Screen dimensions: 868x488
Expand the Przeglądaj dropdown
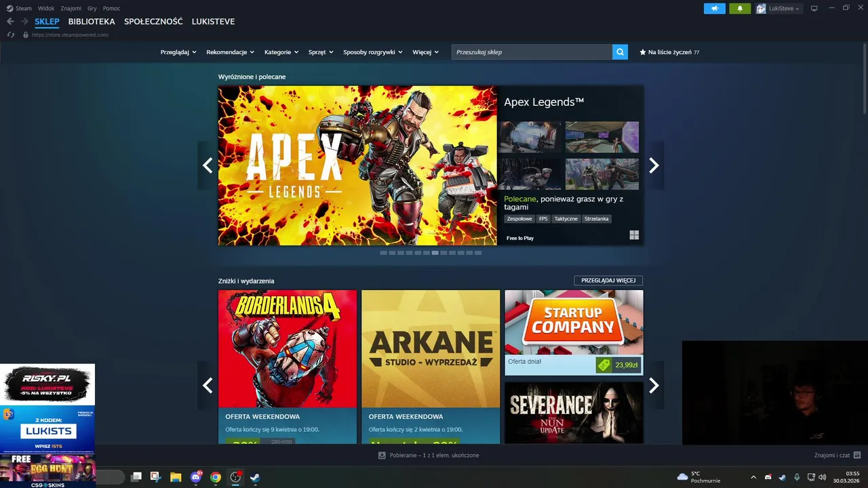(178, 52)
